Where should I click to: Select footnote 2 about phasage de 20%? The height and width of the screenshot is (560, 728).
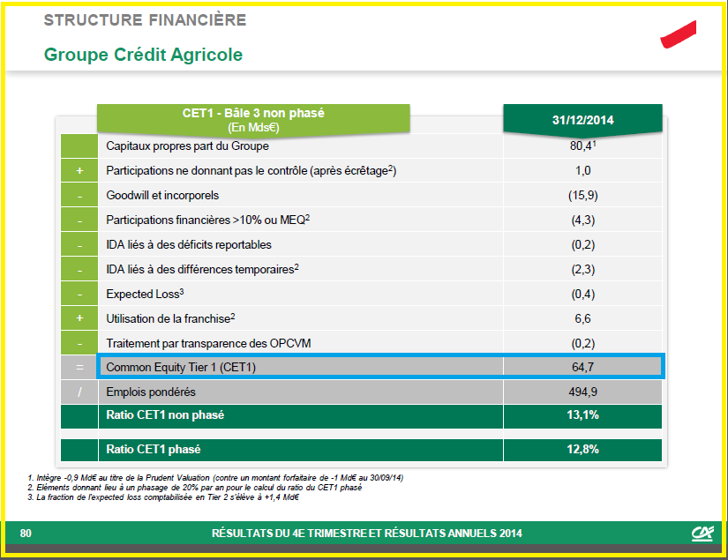point(194,487)
